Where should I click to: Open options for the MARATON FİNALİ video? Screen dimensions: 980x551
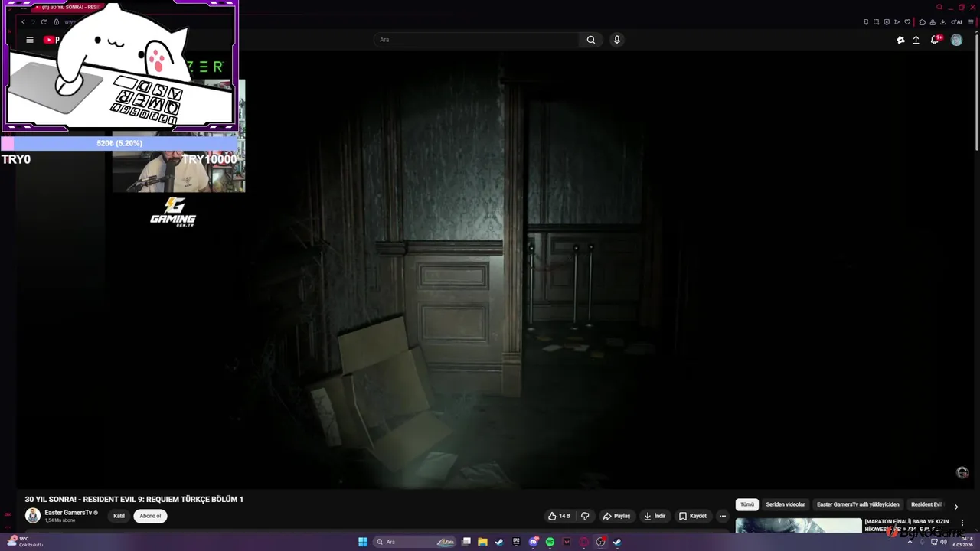[x=962, y=523]
